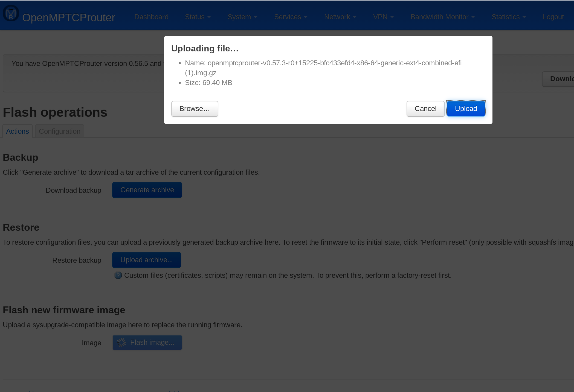Viewport: 574px width, 392px height.
Task: Select the Actions tab
Action: (x=17, y=131)
